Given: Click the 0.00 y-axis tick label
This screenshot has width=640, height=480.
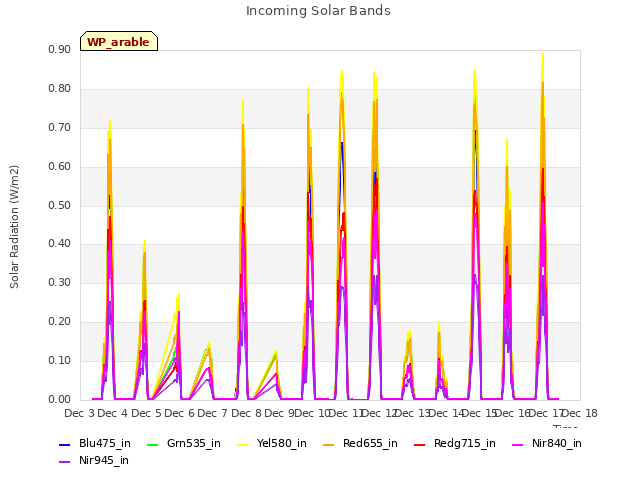Looking at the screenshot, I should [x=60, y=400].
